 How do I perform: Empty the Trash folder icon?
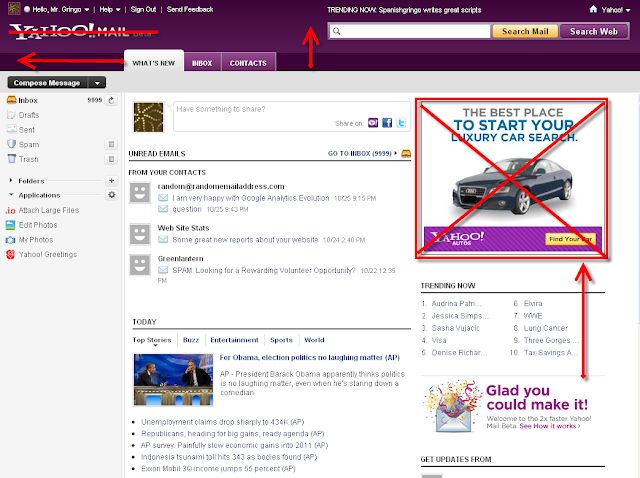click(111, 159)
